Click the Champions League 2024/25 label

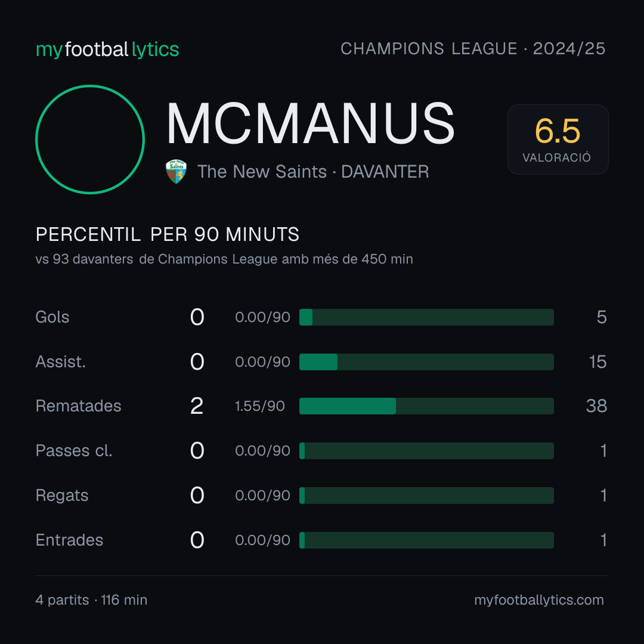[473, 49]
